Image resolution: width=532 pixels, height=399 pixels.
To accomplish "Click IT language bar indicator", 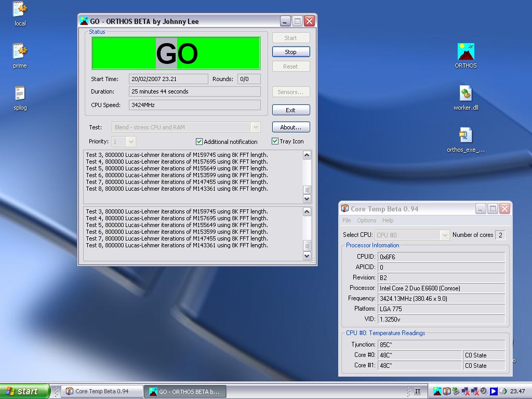I will tap(418, 391).
